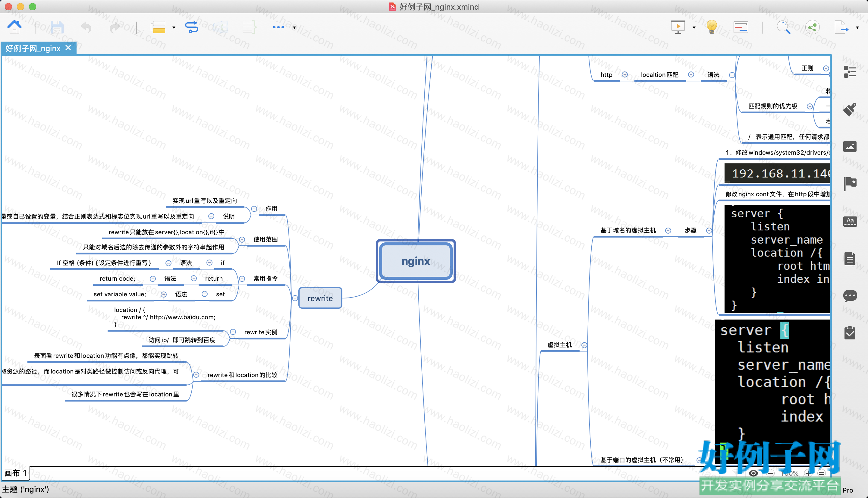Collapse the 基于域名的虚拟主机 topic

tap(668, 231)
